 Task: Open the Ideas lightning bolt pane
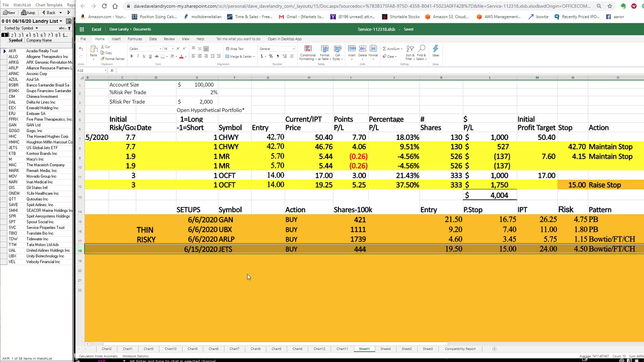pyautogui.click(x=436, y=51)
